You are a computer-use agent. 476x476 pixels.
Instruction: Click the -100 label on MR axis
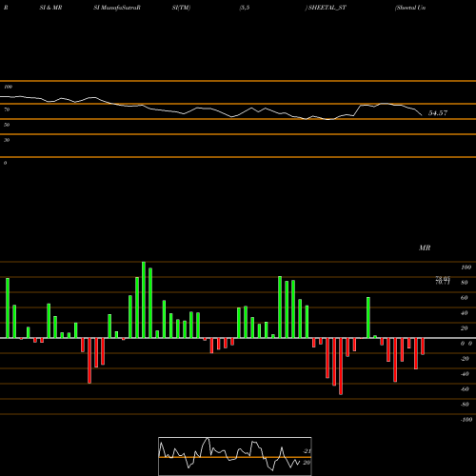point(466,420)
